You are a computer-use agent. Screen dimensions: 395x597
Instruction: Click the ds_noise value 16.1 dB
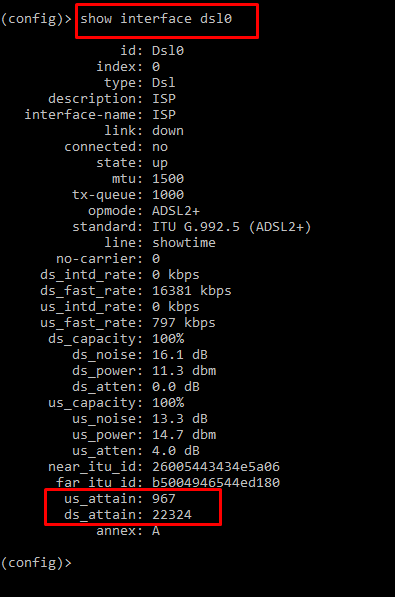(x=180, y=354)
